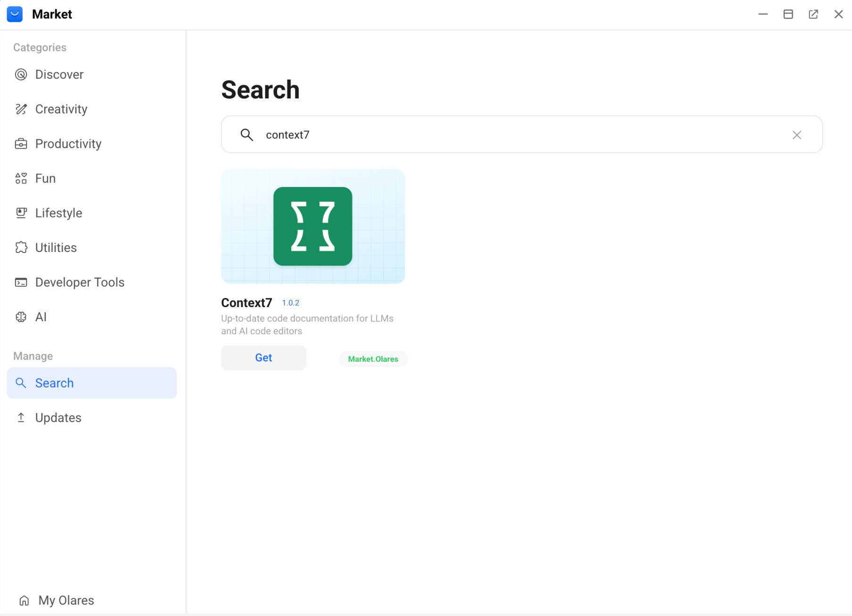Open Updates from the Manage section

pos(57,417)
